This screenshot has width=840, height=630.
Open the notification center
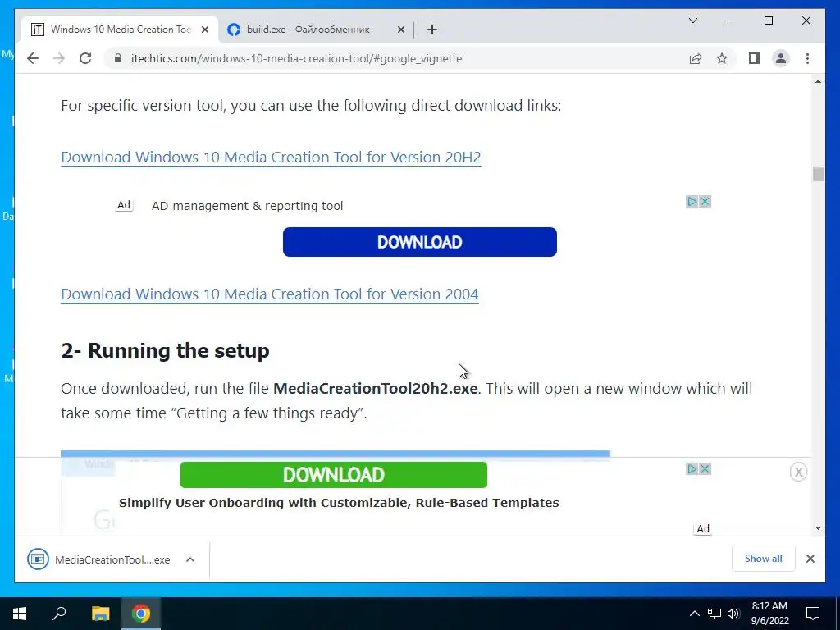(x=813, y=614)
